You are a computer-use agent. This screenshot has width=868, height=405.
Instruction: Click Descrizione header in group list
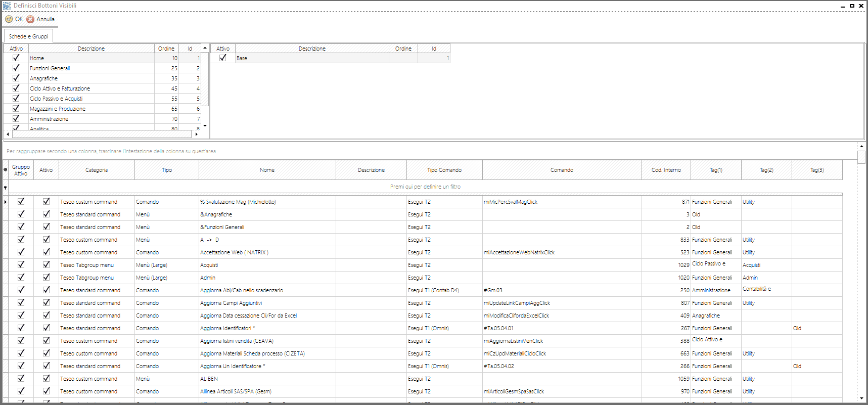pos(312,49)
